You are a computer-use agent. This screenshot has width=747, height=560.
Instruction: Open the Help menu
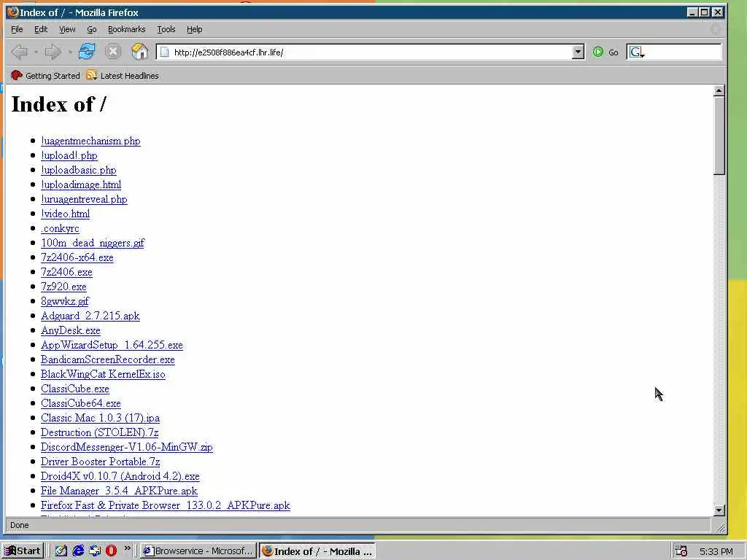tap(194, 29)
